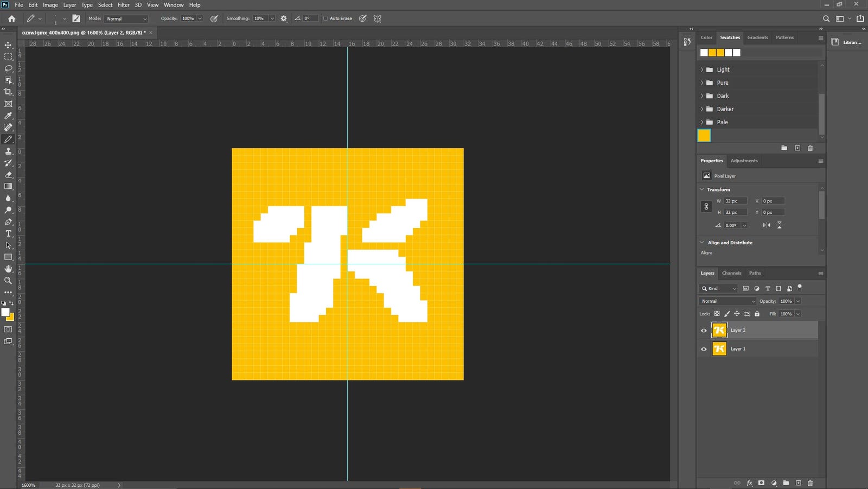The height and width of the screenshot is (489, 868).
Task: Select the Eraser tool
Action: [x=8, y=175]
